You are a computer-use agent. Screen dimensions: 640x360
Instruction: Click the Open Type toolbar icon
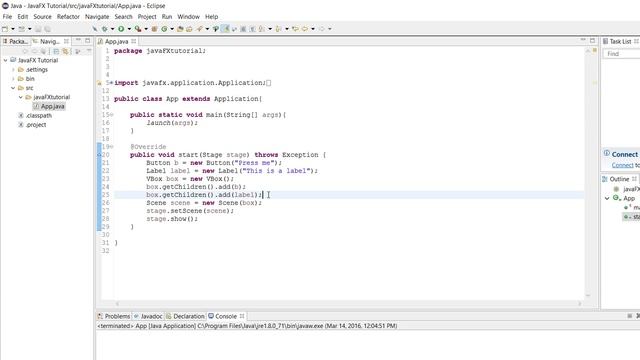click(x=180, y=29)
